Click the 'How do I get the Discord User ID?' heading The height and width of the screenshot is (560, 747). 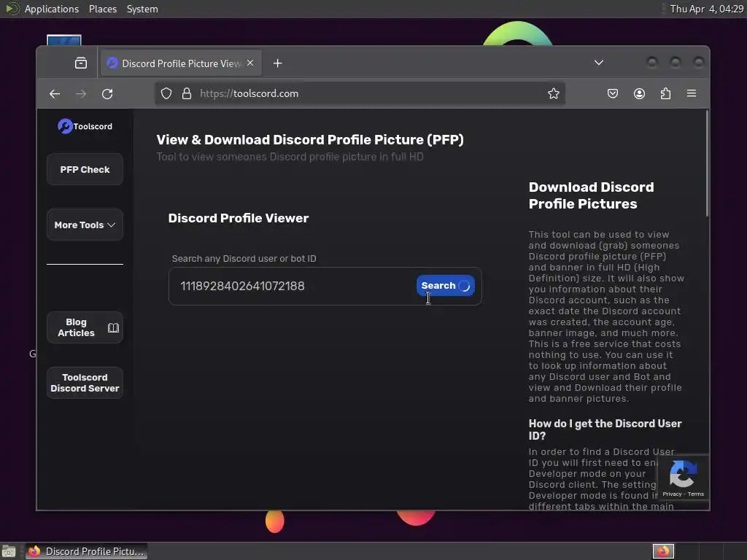coord(605,429)
